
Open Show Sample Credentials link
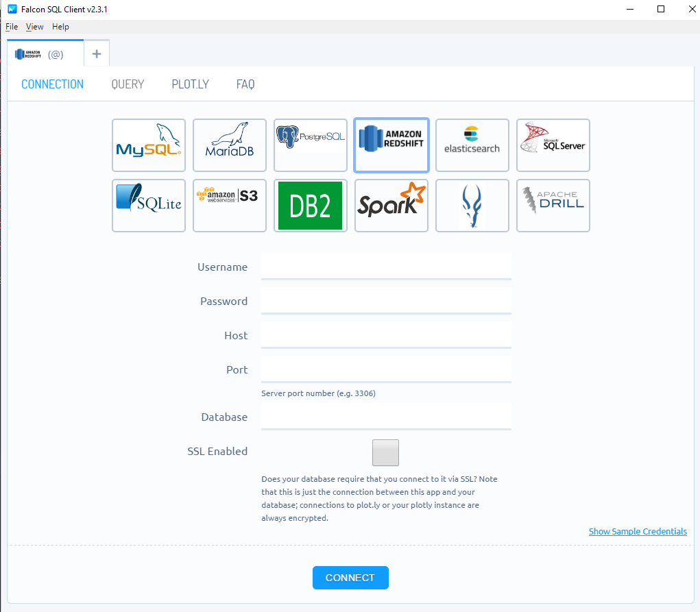[x=637, y=531]
